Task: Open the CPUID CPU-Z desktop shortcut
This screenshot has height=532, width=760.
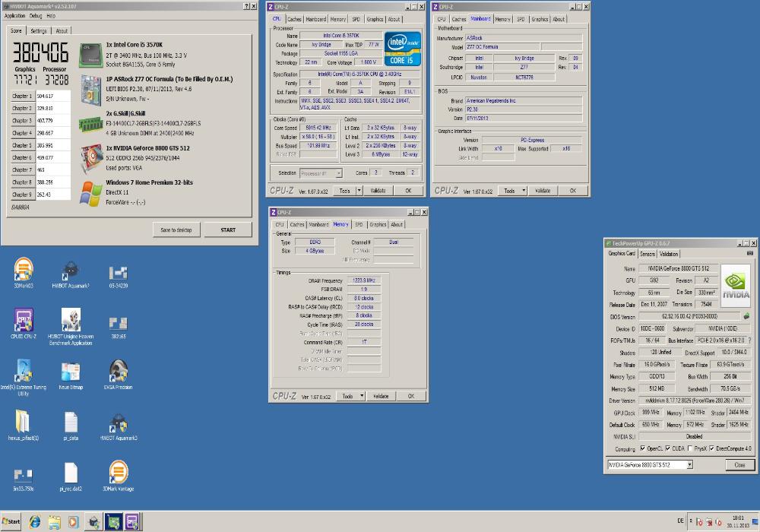Action: click(x=24, y=323)
